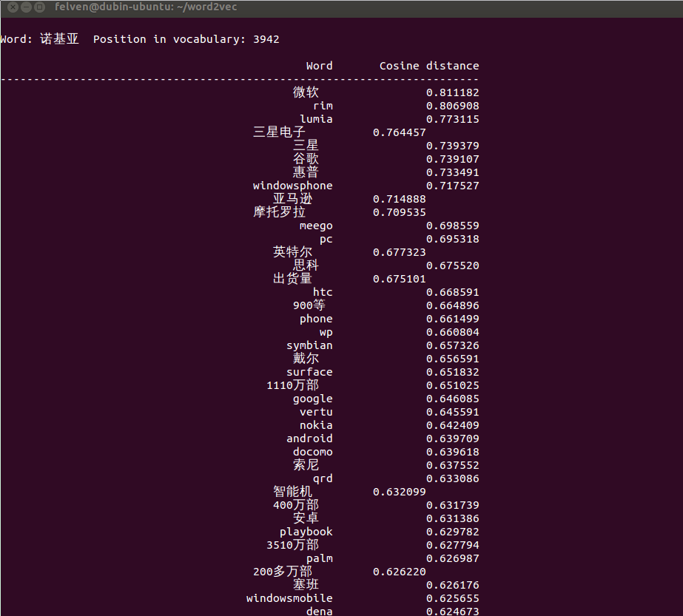Select the value 0.625655
The width and height of the screenshot is (683, 616).
tap(453, 598)
